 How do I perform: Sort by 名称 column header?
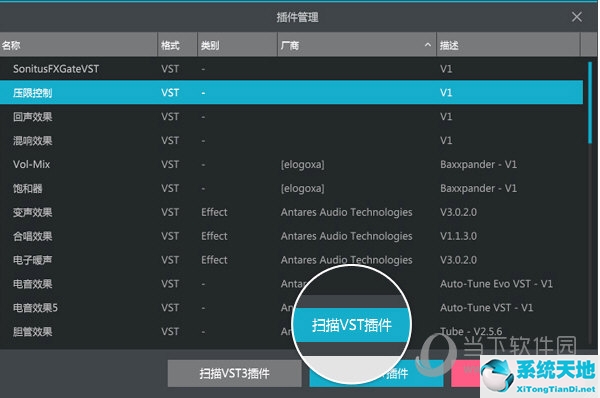click(x=78, y=45)
